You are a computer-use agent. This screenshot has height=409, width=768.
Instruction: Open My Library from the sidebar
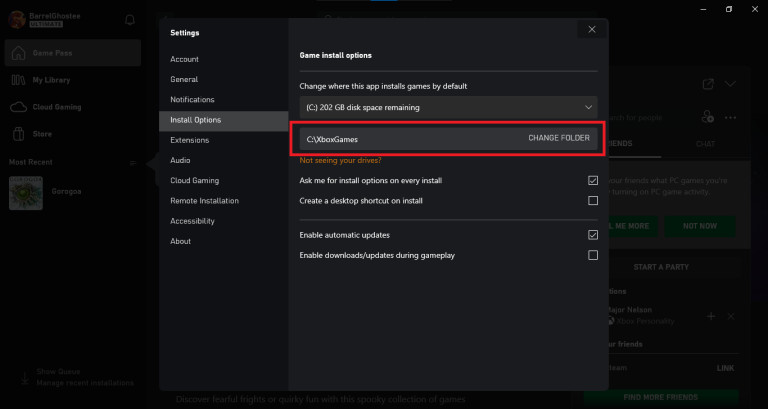point(18,80)
